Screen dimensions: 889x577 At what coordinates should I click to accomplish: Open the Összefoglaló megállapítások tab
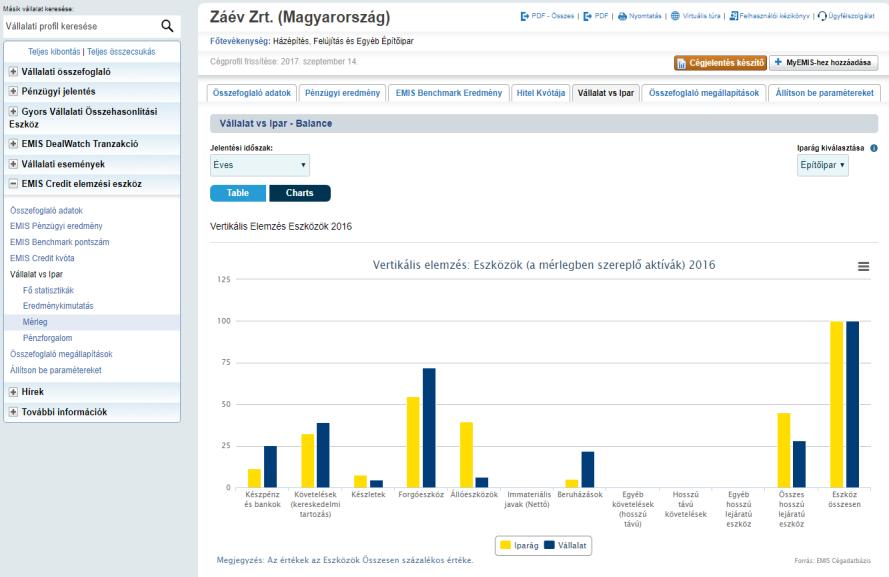704,93
